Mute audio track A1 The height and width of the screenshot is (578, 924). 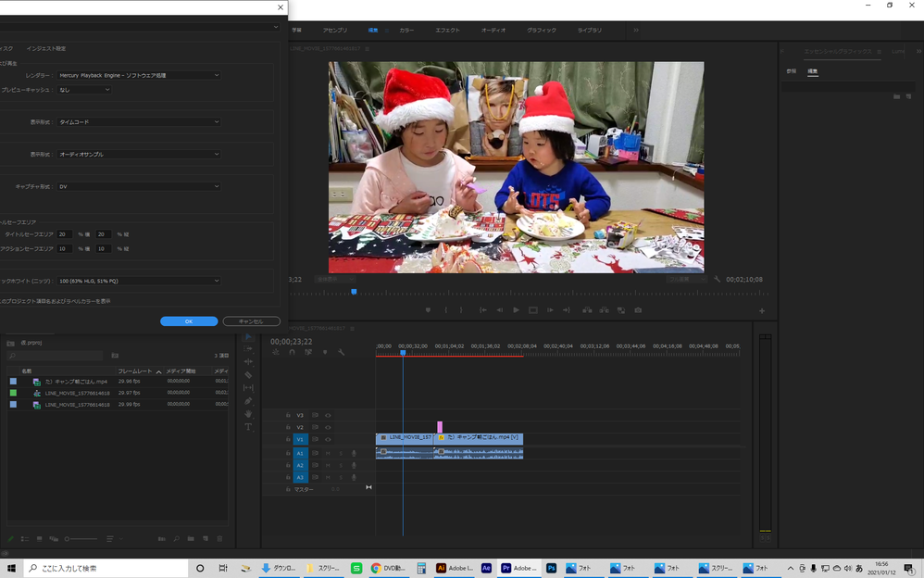pyautogui.click(x=328, y=454)
